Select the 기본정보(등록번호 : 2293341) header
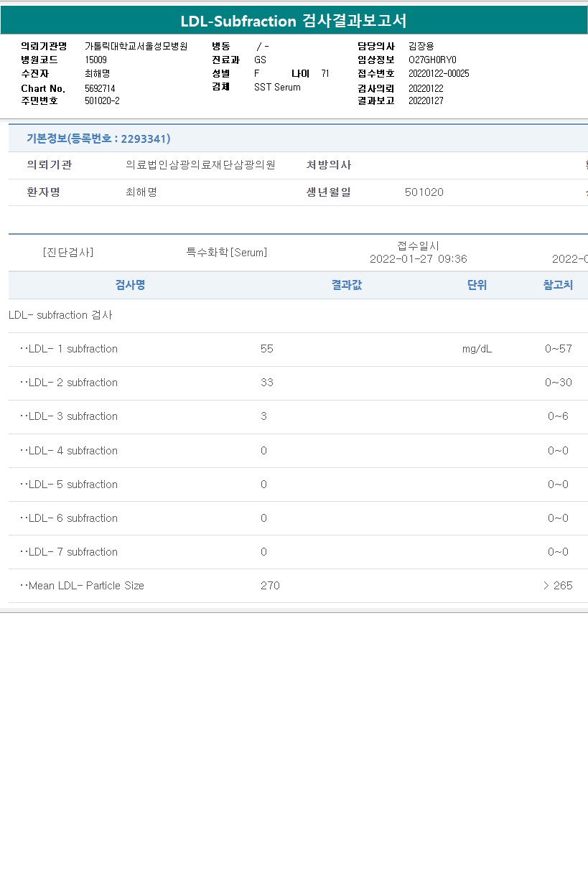Viewport: 588px width, 870px height. [x=98, y=139]
